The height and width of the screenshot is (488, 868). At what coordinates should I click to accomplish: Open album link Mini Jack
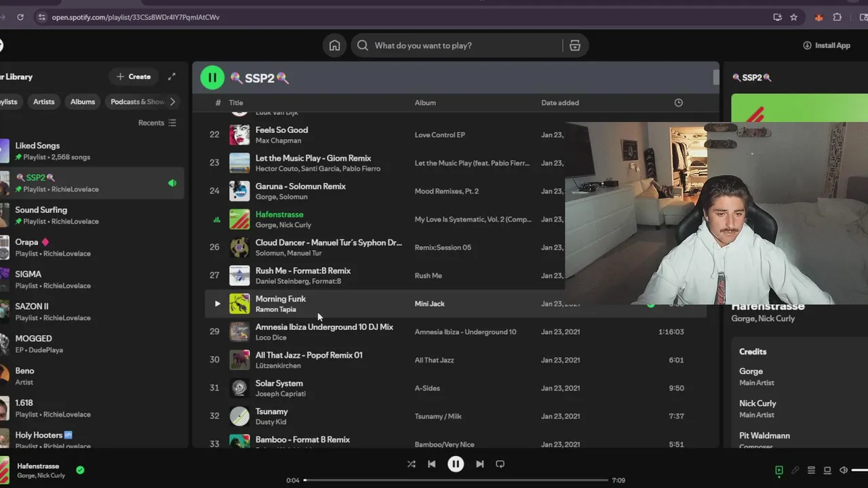pyautogui.click(x=429, y=304)
